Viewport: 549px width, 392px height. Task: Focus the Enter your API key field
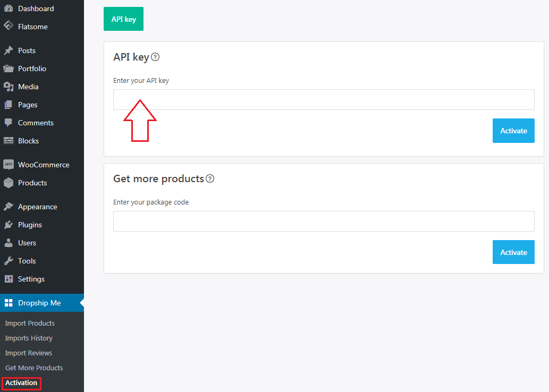point(324,99)
